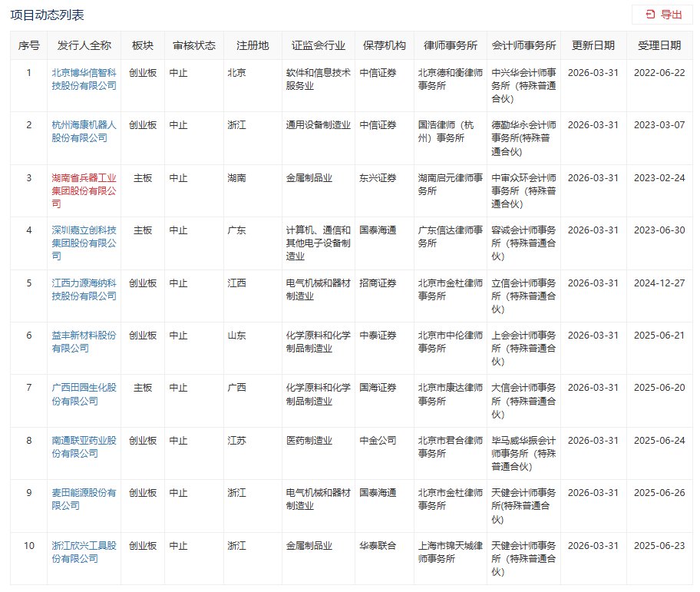Select 中兴华会计师事务所 cell
This screenshot has height=592, width=700.
523,86
